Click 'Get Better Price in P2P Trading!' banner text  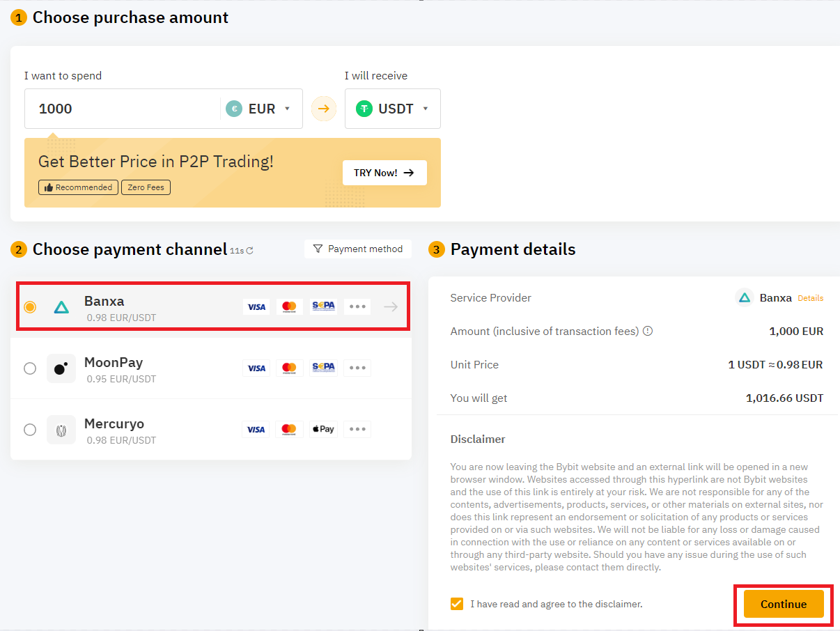tap(156, 162)
